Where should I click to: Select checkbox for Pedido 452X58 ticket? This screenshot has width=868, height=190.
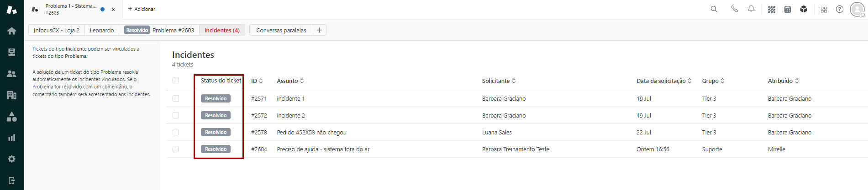176,132
